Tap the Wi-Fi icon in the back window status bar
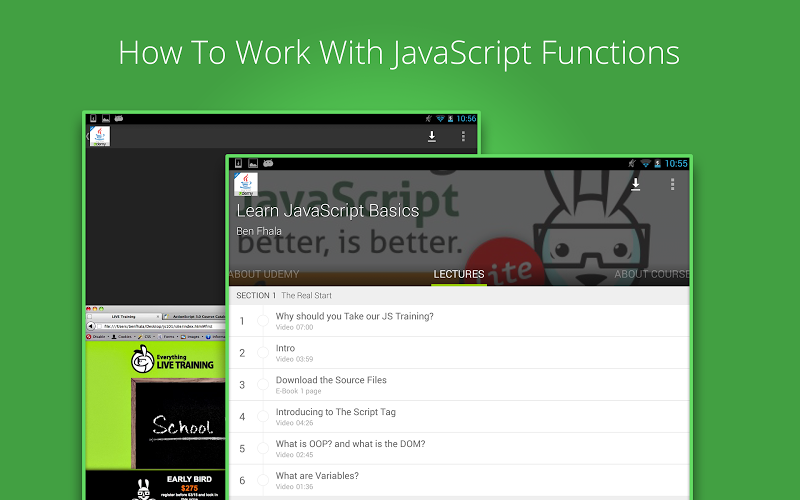 (x=440, y=118)
